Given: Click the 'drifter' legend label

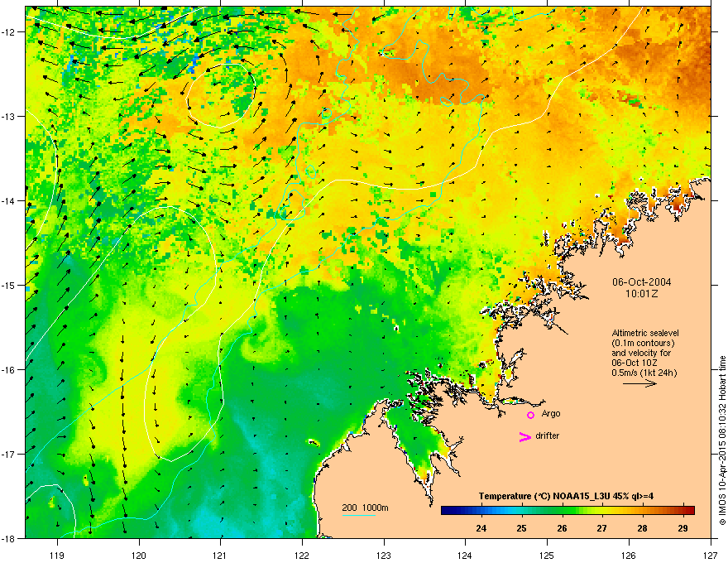Looking at the screenshot, I should tap(547, 435).
